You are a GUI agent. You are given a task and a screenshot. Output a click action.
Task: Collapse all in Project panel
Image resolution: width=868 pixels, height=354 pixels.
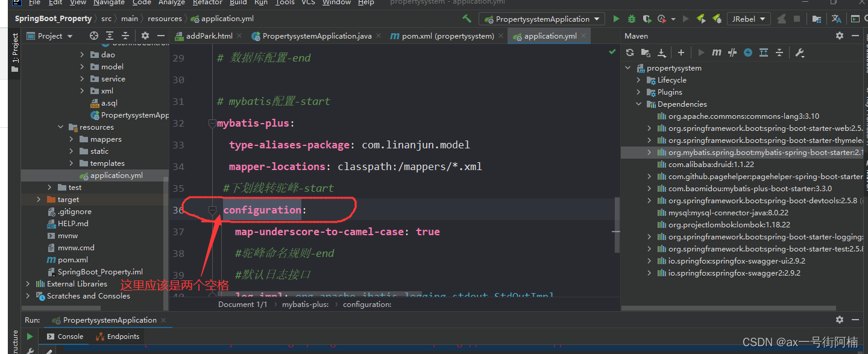[125, 36]
